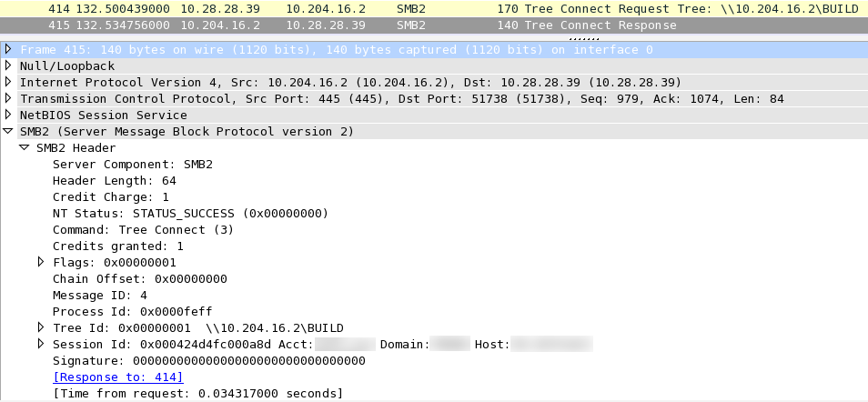
Task: Select Internet Protocol Version 4 line text
Action: [351, 82]
